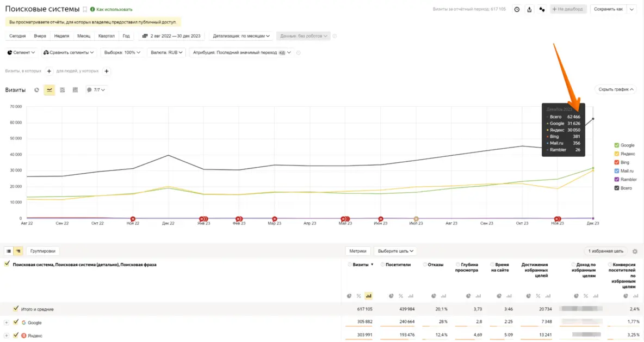The width and height of the screenshot is (644, 342).
Task: Add a visit condition with plus button
Action: click(x=49, y=71)
